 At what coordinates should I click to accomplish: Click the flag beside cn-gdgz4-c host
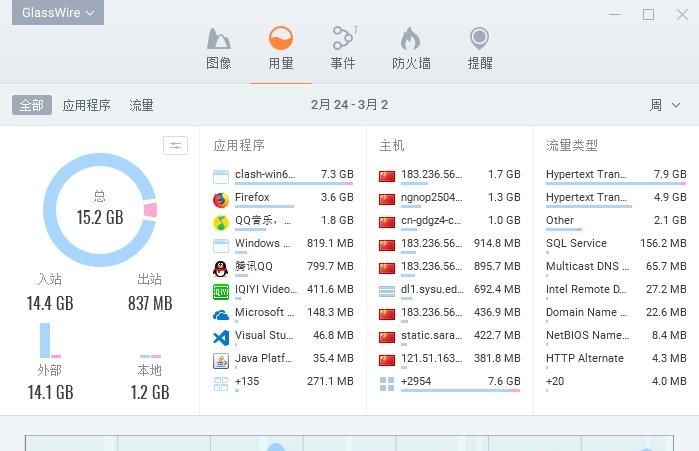click(x=387, y=222)
